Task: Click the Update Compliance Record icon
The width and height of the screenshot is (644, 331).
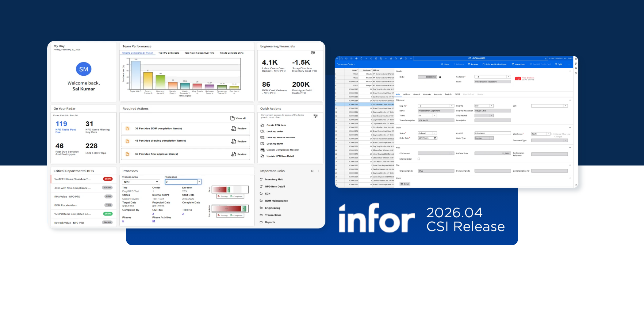Action: coord(262,150)
